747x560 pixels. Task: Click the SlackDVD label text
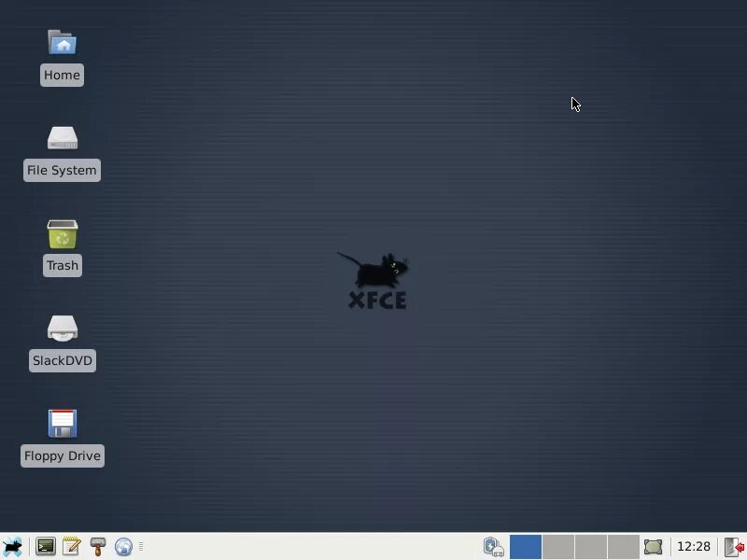click(63, 361)
